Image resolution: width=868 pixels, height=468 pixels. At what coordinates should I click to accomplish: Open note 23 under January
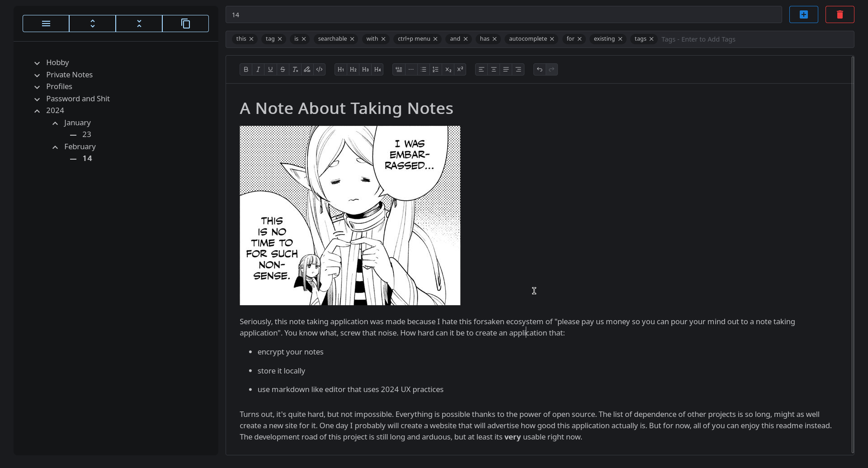(x=87, y=135)
